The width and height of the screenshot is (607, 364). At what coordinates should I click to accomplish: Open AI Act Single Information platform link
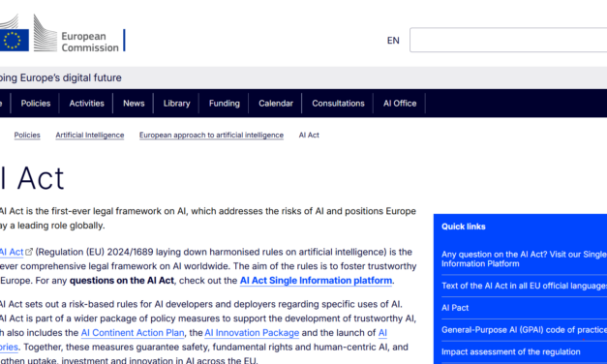pyautogui.click(x=316, y=281)
